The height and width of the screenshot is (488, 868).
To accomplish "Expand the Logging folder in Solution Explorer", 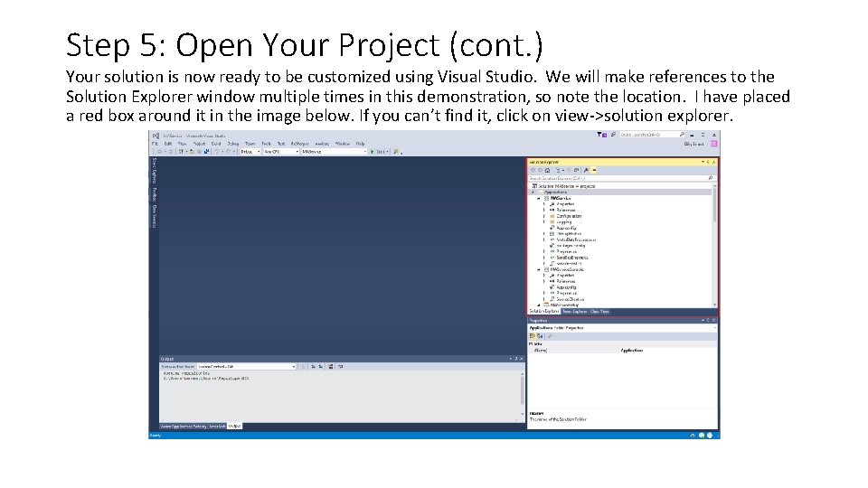I will pos(544,222).
